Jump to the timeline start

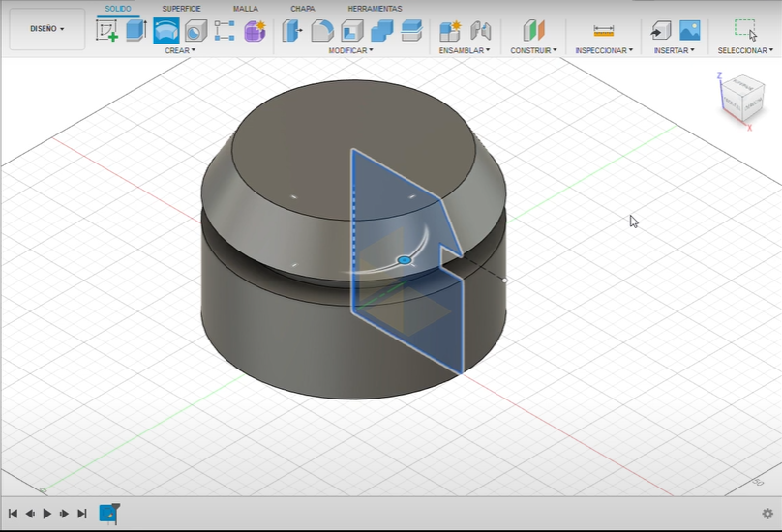[13, 514]
